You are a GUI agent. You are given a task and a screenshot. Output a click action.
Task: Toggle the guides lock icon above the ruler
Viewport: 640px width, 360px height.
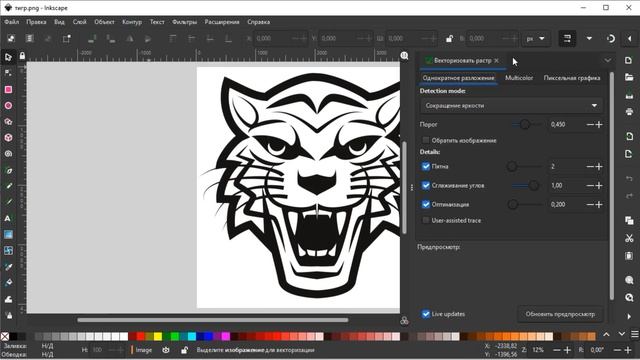pyautogui.click(x=22, y=56)
